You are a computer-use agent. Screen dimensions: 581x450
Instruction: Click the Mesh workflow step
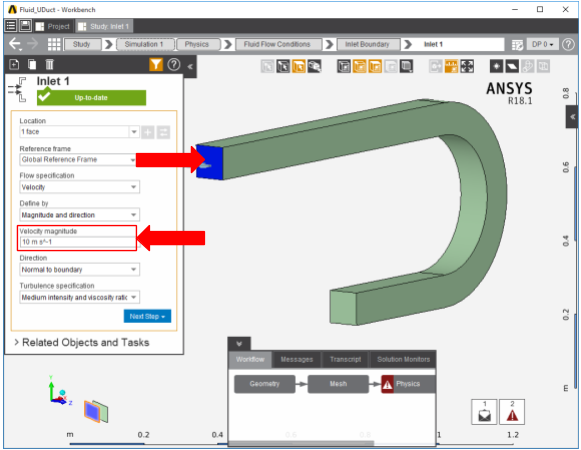(338, 384)
